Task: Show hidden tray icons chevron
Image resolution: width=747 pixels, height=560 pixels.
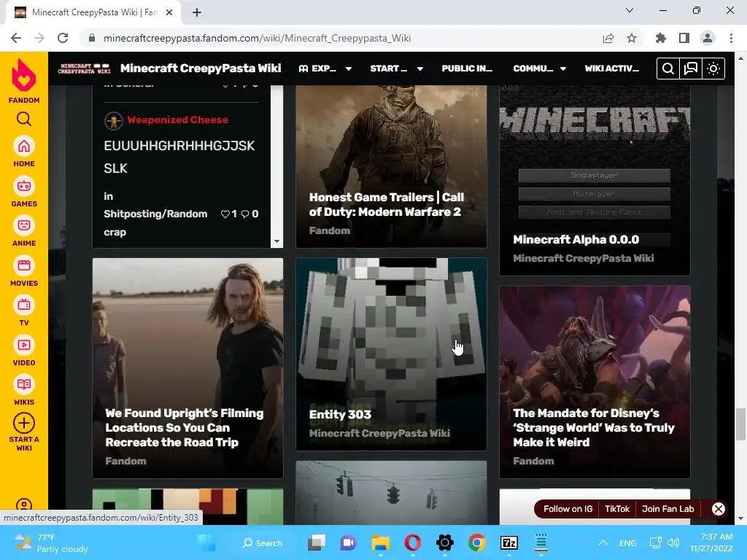Action: click(603, 542)
